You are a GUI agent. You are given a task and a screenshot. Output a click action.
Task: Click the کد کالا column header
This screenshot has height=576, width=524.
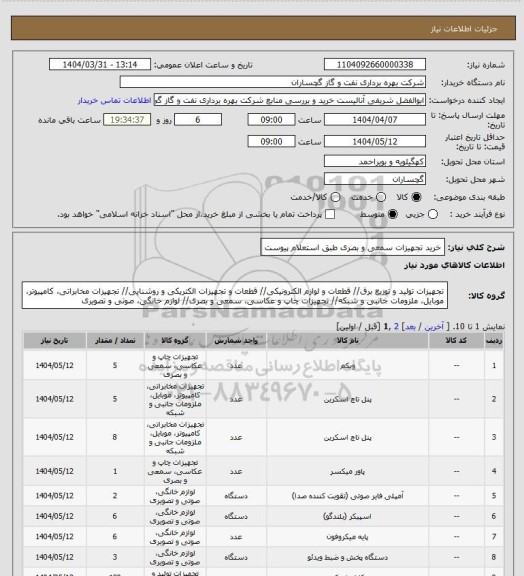tap(456, 341)
